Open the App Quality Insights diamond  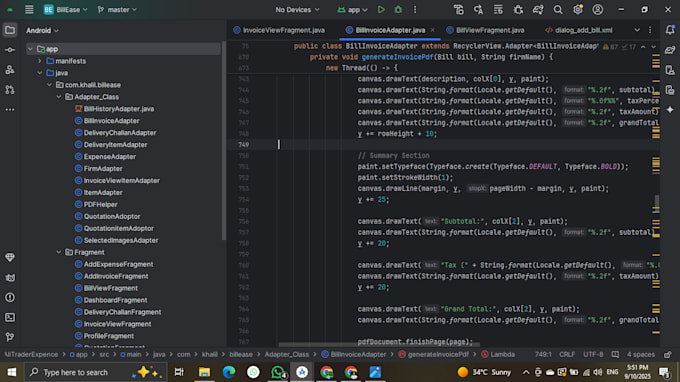pyautogui.click(x=10, y=258)
